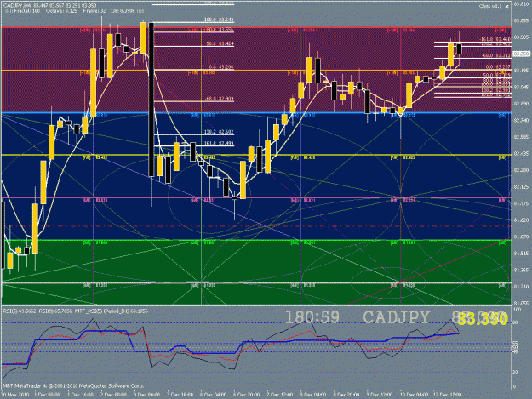Viewport: 532px width, 399px height.
Task: Click the 1/8: 0.3906 info label
Action: (123, 11)
